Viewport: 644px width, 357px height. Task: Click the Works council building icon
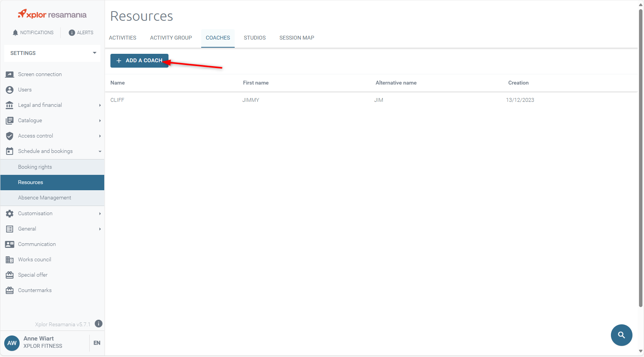(x=10, y=260)
